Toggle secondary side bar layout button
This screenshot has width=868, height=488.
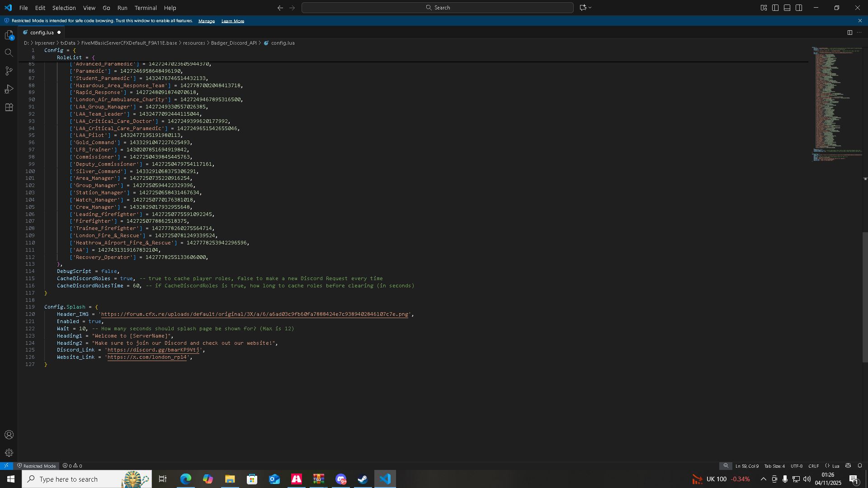coord(799,8)
